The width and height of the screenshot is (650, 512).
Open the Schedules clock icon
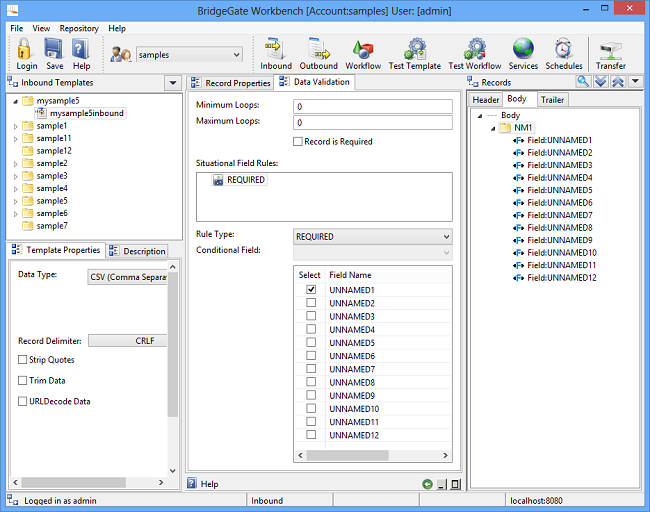coord(563,49)
